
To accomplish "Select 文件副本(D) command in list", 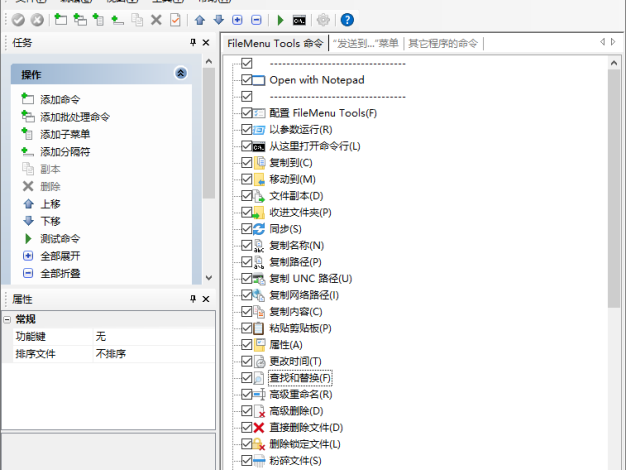I will pos(296,196).
